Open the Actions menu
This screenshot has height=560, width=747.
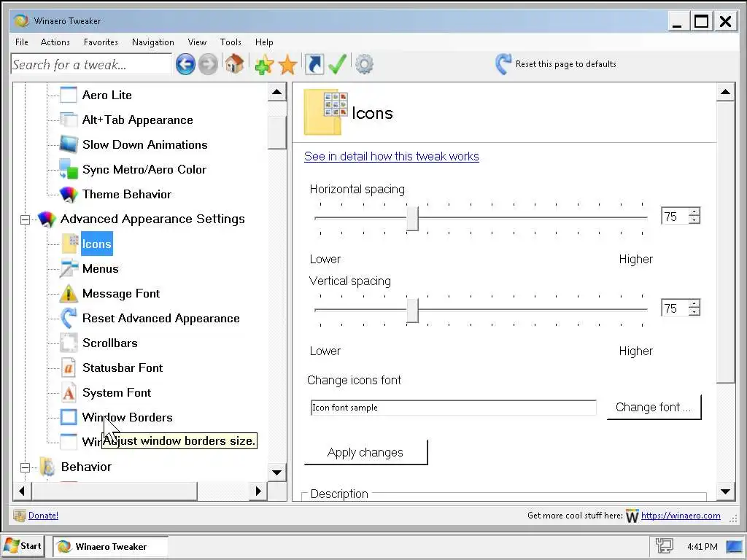pyautogui.click(x=55, y=42)
